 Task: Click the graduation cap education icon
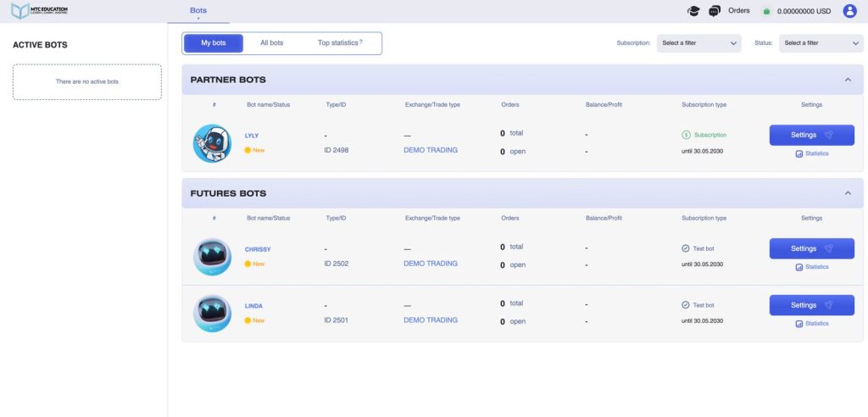[x=693, y=11]
